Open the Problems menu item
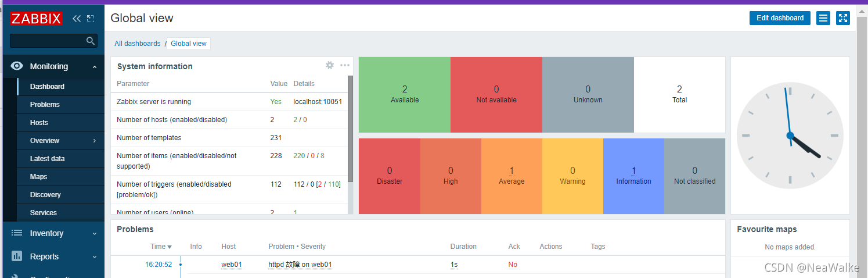Image resolution: width=868 pixels, height=278 pixels. (x=61, y=105)
